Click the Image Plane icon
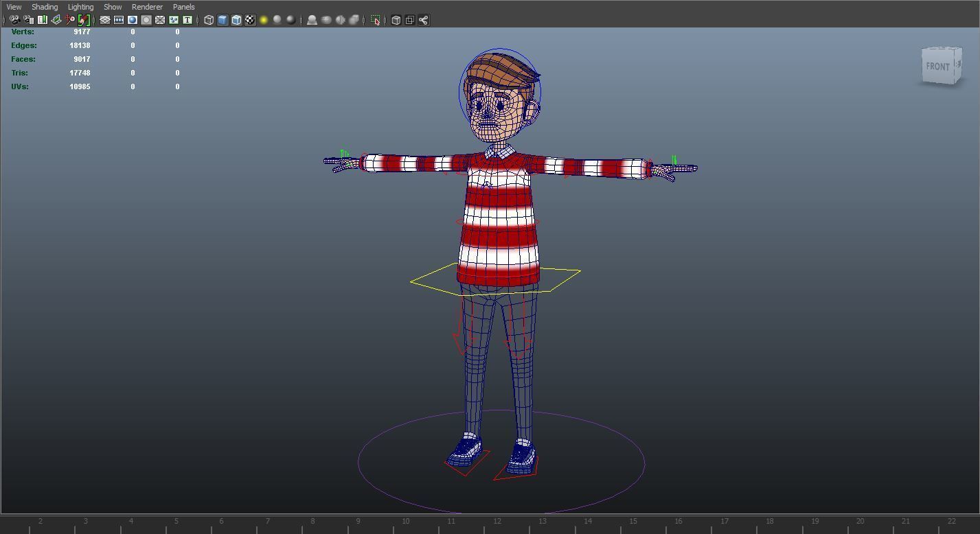Viewport: 980px width, 534px height. pos(56,20)
